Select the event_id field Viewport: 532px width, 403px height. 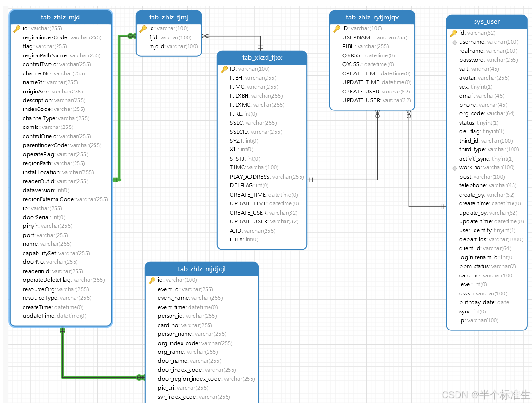tap(185, 289)
